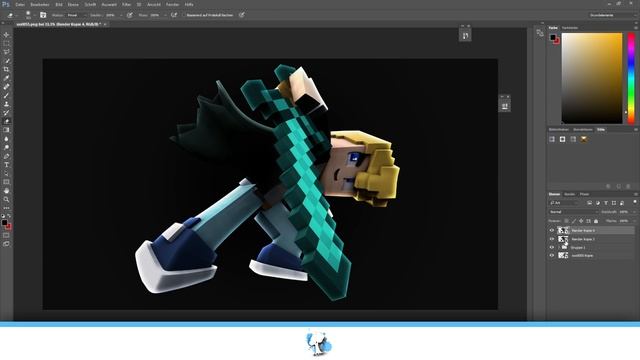Hide the Gruppe 1 layer group
Screen dimensions: 640x360
click(x=552, y=247)
